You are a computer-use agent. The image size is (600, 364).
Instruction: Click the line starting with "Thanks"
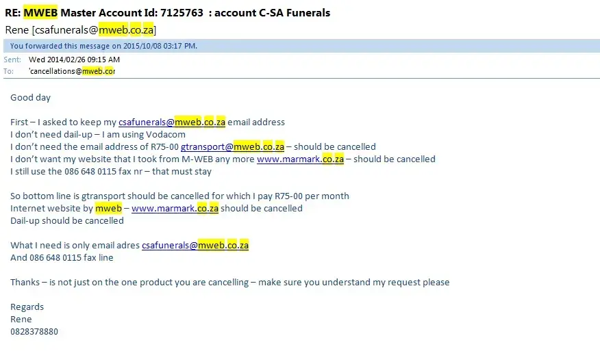(x=229, y=282)
